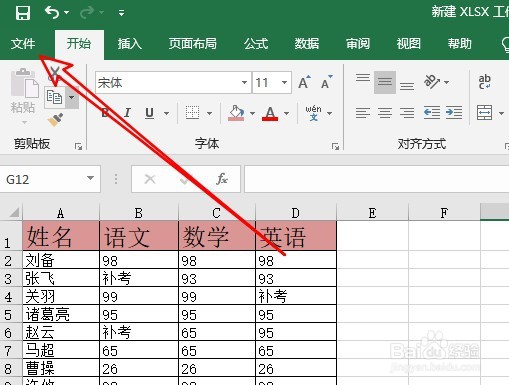The image size is (509, 385).
Task: Switch to the 数据 ribbon tab
Action: (x=307, y=44)
